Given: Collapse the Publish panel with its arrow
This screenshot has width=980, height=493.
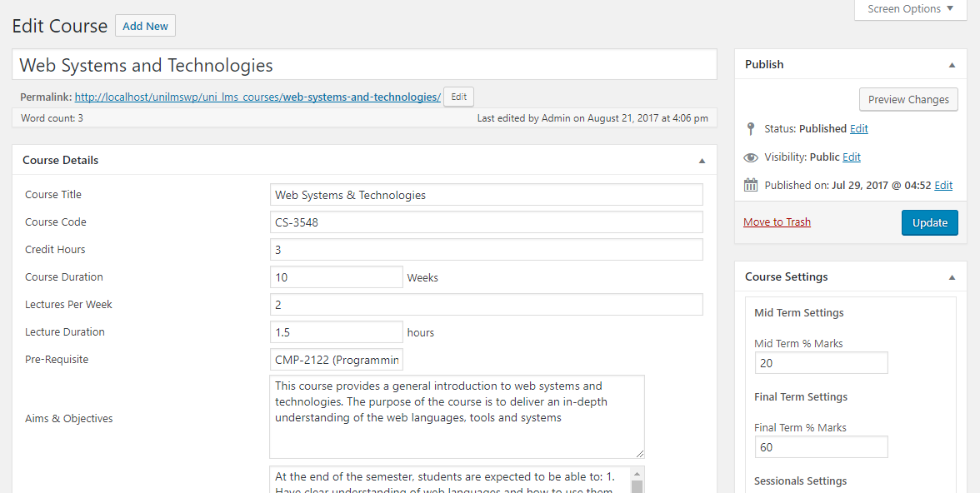Looking at the screenshot, I should point(952,64).
